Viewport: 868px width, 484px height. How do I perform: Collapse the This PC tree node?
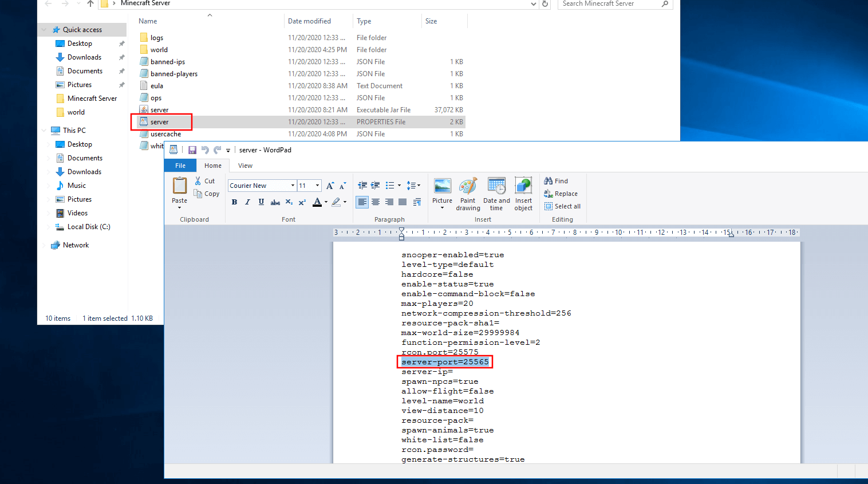(x=44, y=131)
